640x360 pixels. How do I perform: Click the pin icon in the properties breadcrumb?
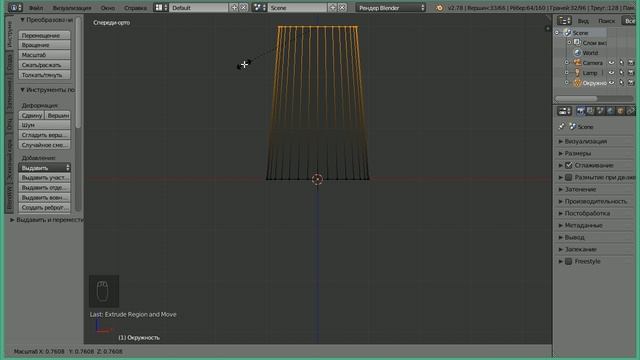tap(562, 127)
